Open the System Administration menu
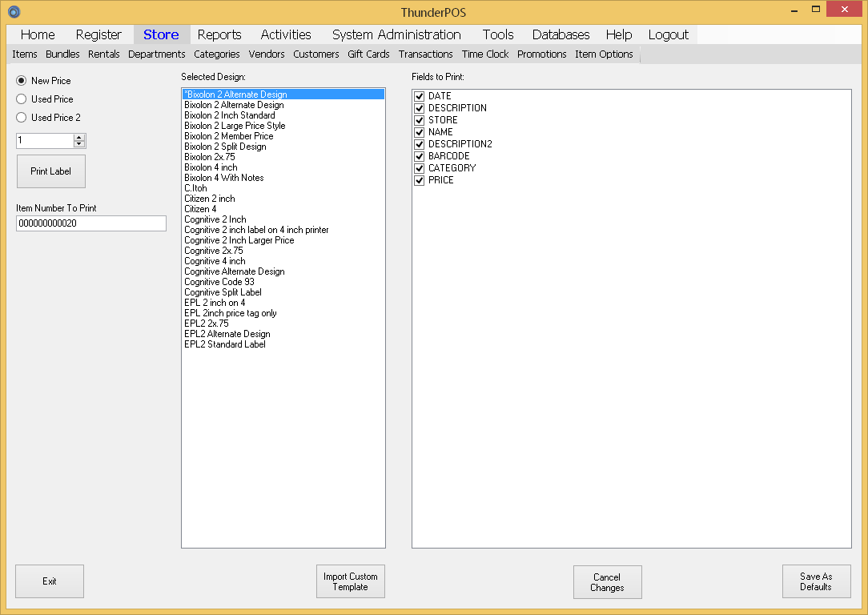 396,34
